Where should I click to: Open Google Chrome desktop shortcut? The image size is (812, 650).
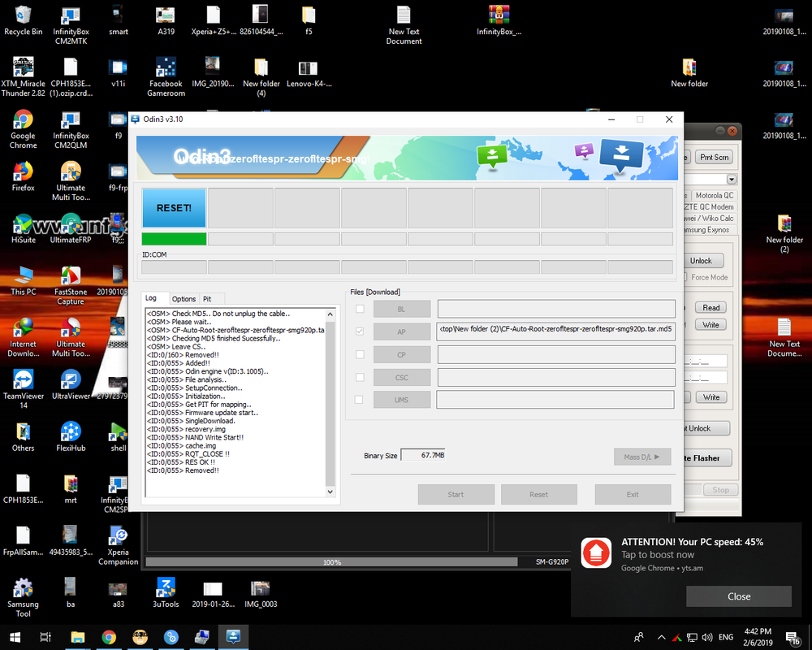tap(24, 129)
